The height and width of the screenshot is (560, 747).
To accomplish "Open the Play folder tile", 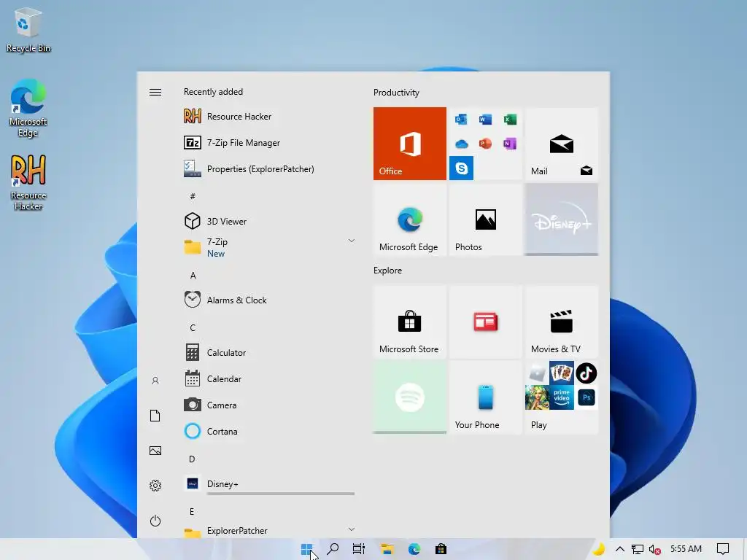I will pos(561,397).
